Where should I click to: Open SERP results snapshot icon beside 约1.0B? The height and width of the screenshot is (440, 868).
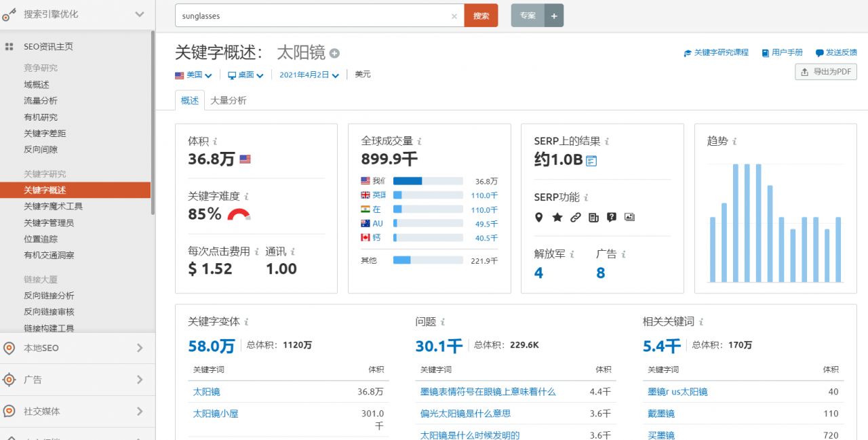coord(591,161)
